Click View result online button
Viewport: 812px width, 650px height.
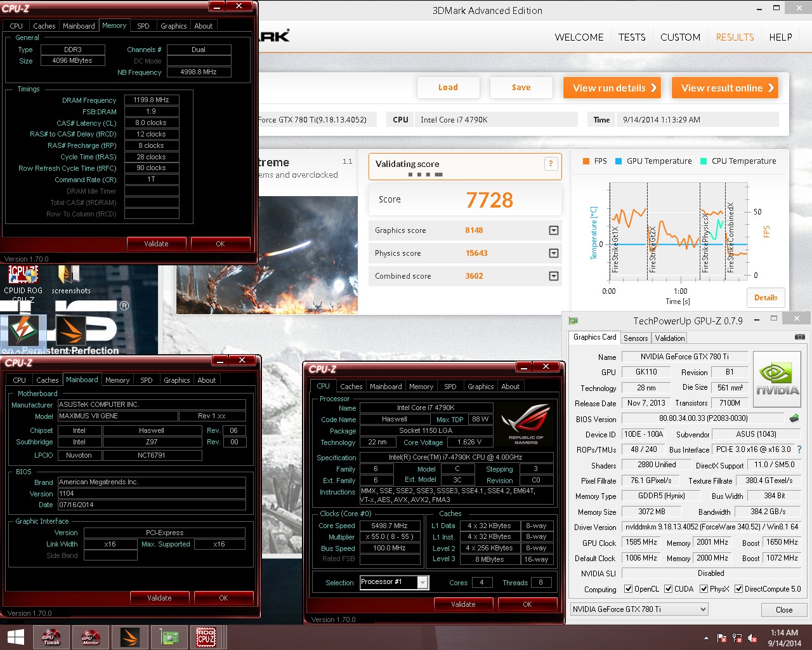click(725, 88)
